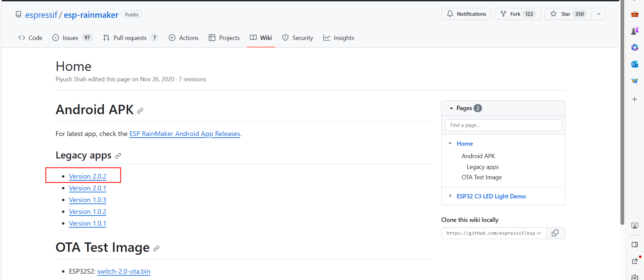Open Outlook icon in Edge sidebar
This screenshot has height=280, width=644.
click(x=635, y=64)
